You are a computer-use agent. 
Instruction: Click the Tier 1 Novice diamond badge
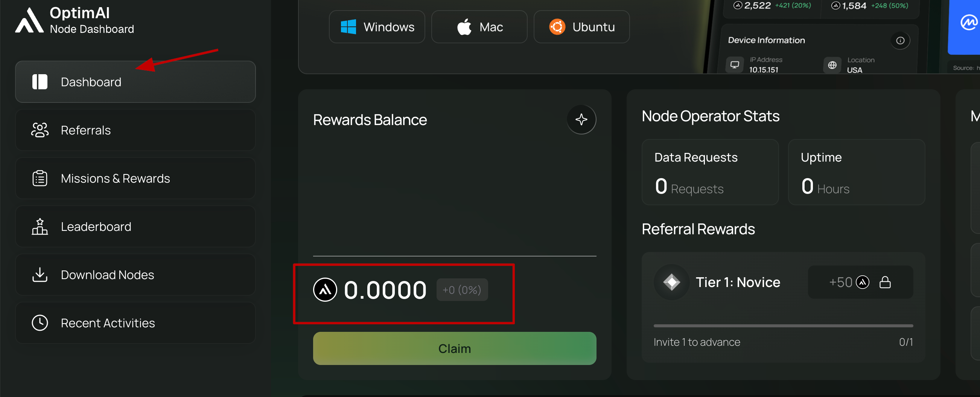tap(671, 282)
